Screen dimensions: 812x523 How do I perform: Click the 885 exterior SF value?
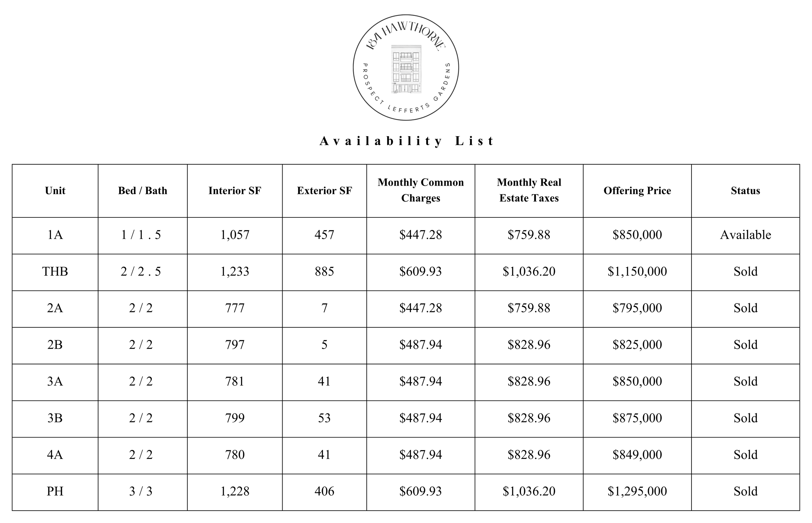(x=324, y=272)
